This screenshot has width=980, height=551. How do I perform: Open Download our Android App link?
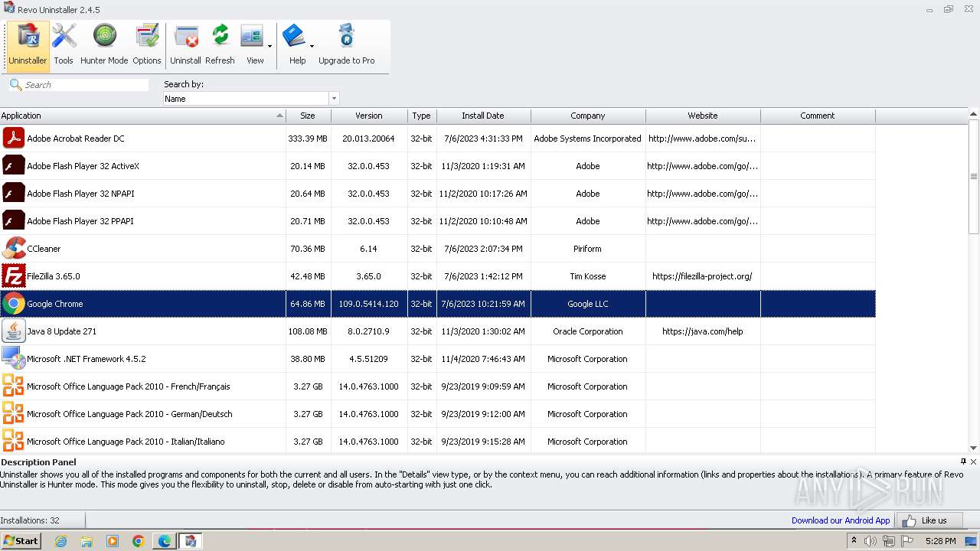[x=841, y=520]
